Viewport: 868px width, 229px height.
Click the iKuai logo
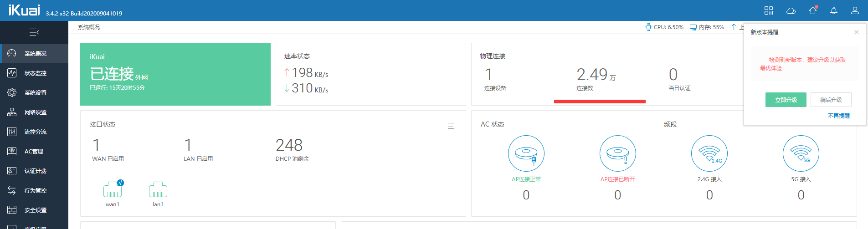pos(24,10)
